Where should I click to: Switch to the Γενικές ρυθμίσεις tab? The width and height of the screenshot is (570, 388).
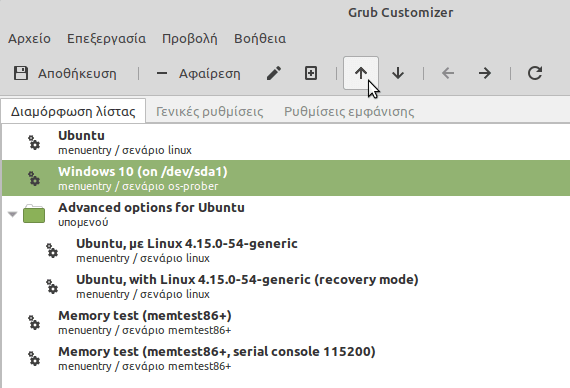tap(209, 111)
